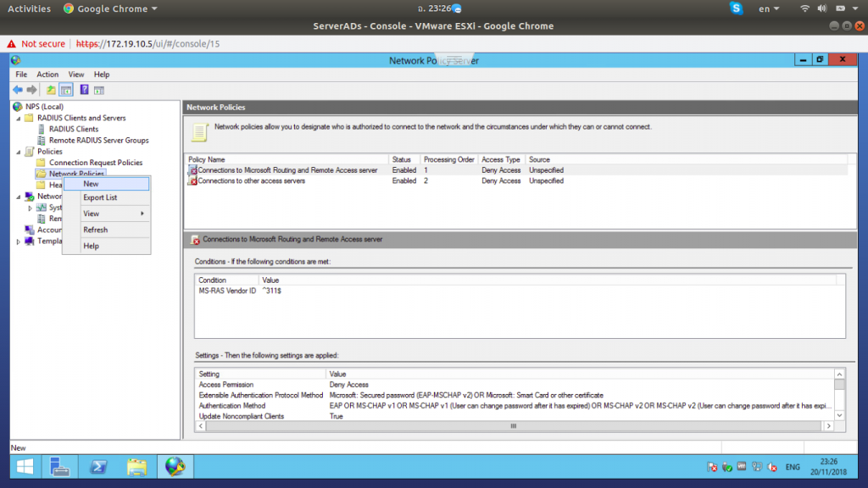
Task: Click the Chrome address bar URL
Action: (147, 44)
